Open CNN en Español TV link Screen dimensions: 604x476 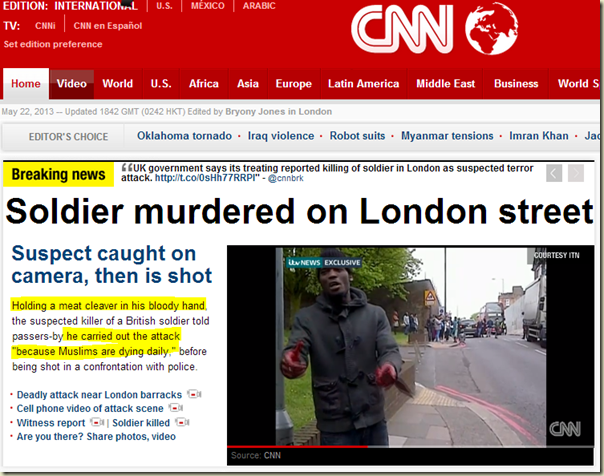107,26
